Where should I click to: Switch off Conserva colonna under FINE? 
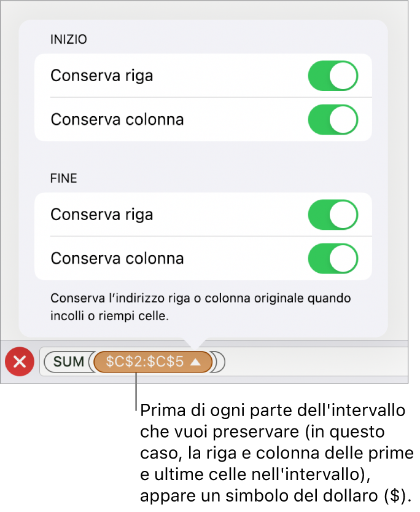pos(332,258)
